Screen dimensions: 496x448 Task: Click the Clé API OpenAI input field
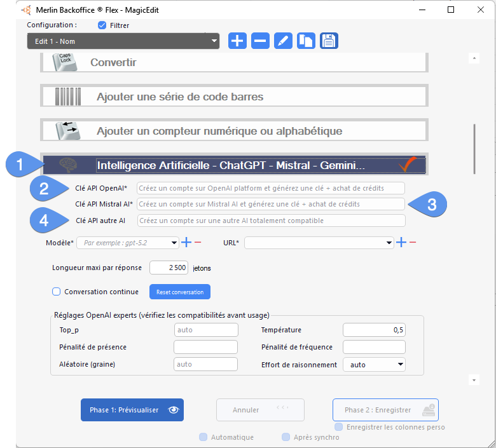270,188
